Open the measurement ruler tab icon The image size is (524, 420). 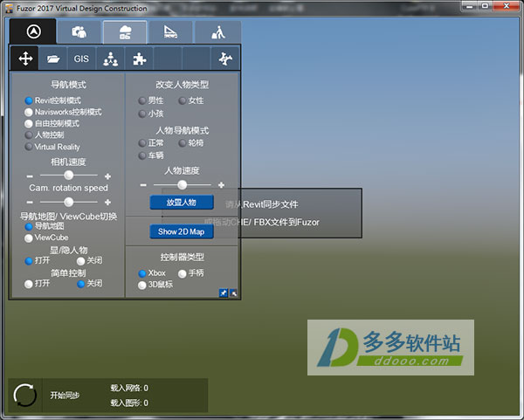tap(170, 32)
